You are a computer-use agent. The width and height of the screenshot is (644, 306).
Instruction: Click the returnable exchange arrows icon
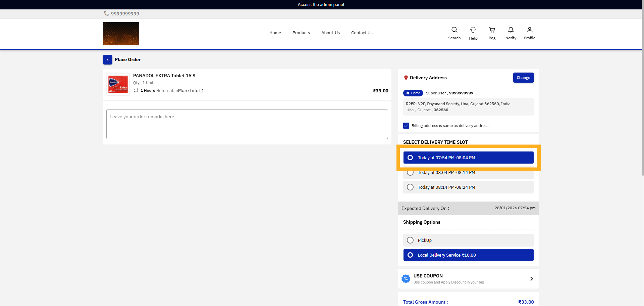click(136, 90)
